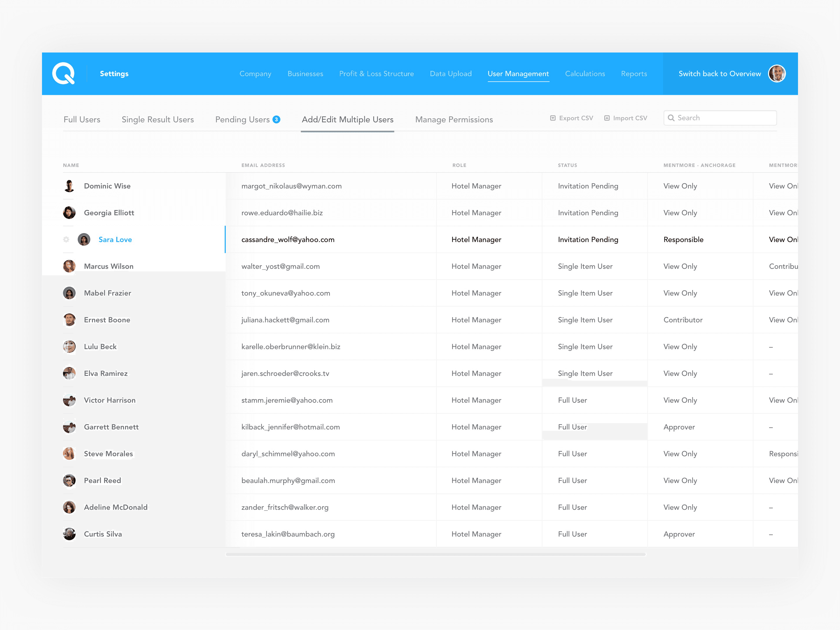The height and width of the screenshot is (630, 840).
Task: Click the Pending Users count badge
Action: (x=276, y=119)
